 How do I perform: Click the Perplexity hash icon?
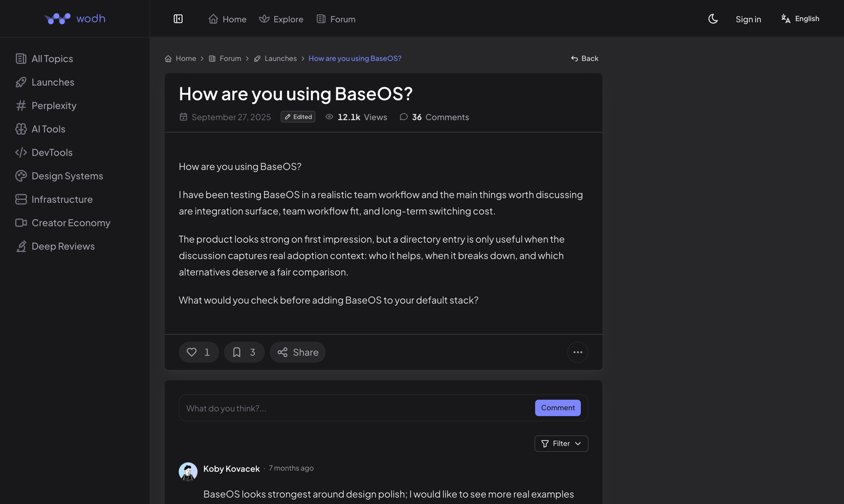tap(21, 105)
